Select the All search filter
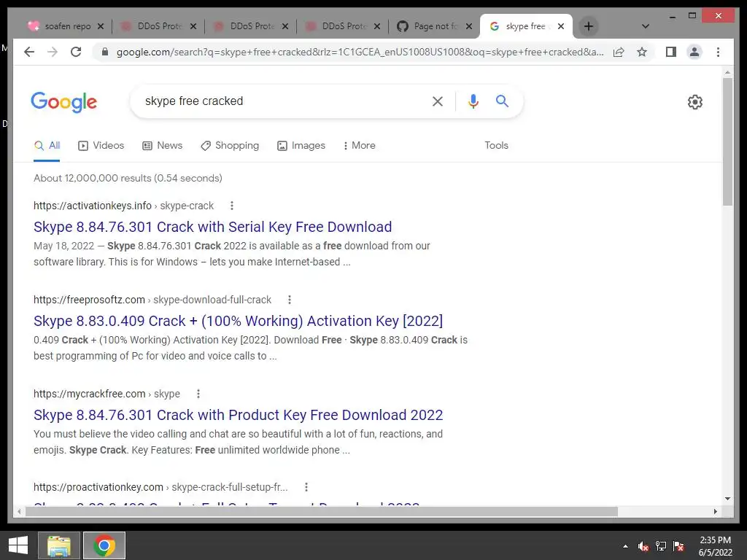 (47, 146)
